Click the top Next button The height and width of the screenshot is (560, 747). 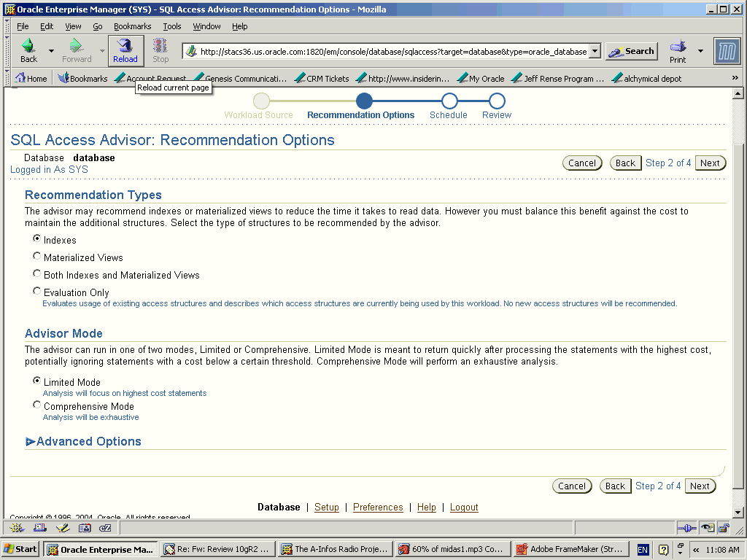[x=710, y=163]
